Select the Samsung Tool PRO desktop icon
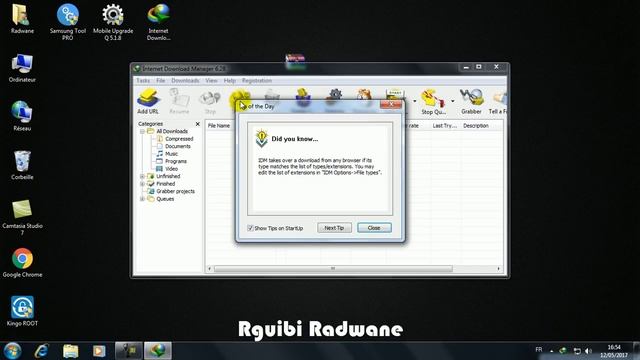 pos(68,22)
